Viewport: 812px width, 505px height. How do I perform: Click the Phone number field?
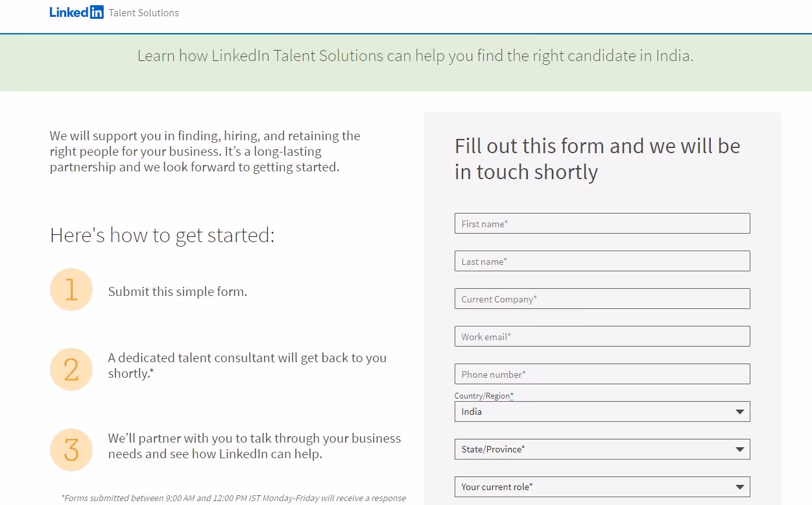click(602, 373)
